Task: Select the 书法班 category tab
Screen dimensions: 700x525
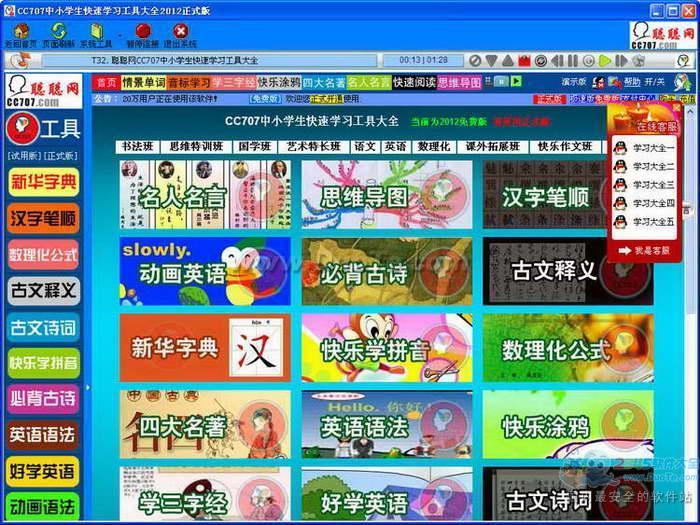Action: [x=138, y=146]
